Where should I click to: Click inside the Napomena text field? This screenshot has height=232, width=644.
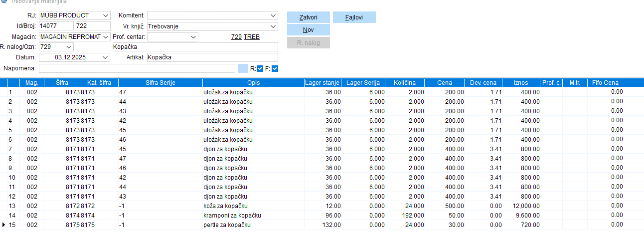pyautogui.click(x=137, y=68)
